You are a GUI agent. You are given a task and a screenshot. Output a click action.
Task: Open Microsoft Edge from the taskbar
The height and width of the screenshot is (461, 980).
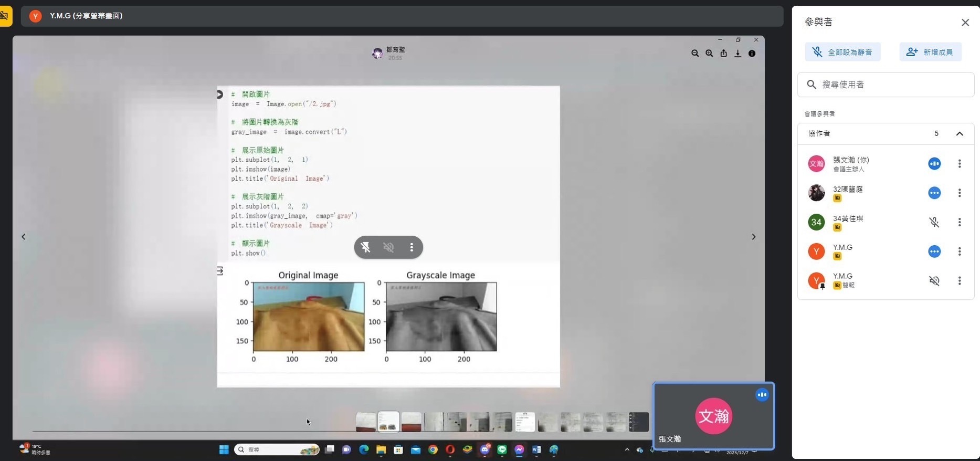coord(363,449)
